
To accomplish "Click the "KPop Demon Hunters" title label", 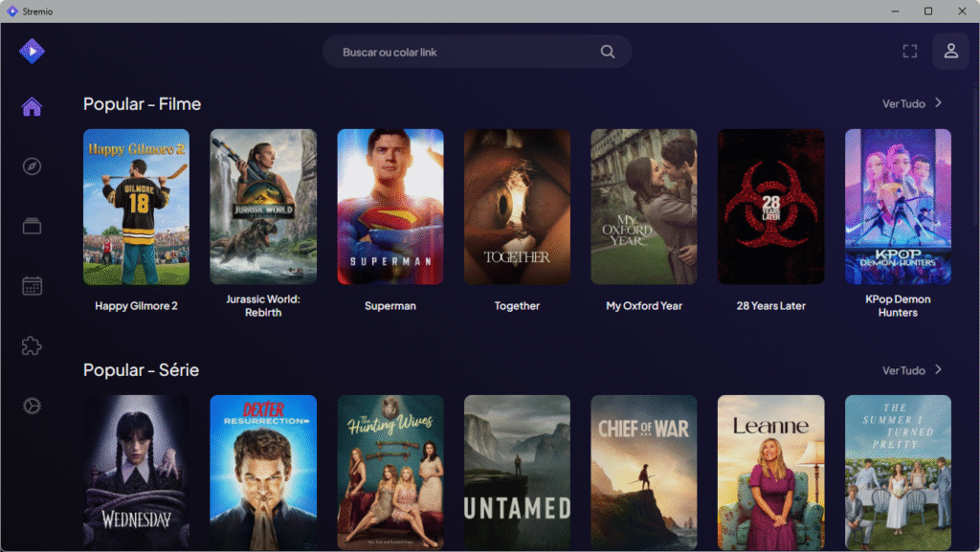I will [898, 306].
